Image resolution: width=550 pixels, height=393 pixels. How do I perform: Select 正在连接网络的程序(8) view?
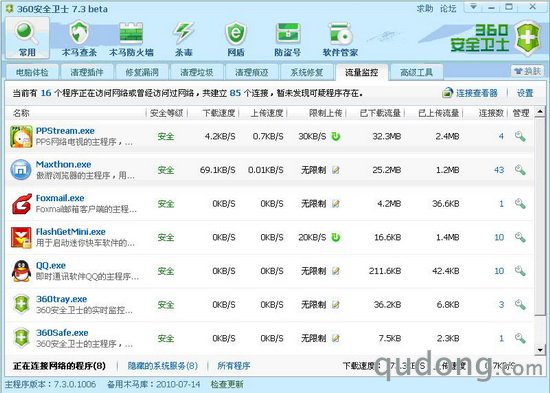[59, 366]
